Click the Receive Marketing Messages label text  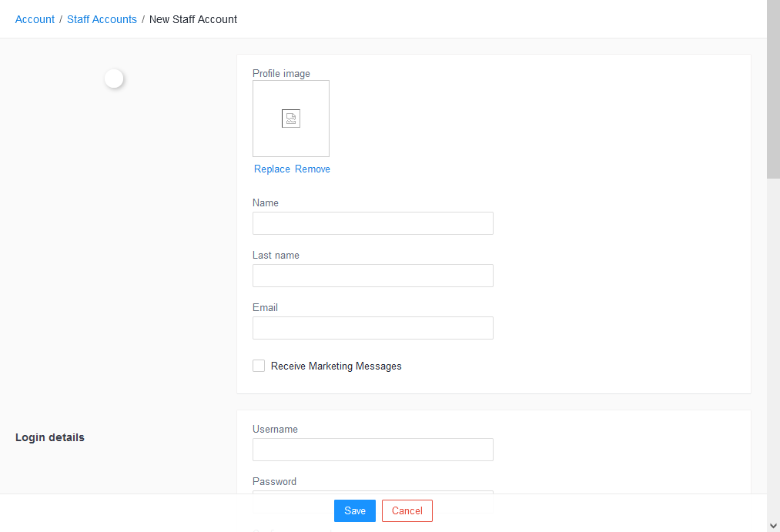(336, 366)
